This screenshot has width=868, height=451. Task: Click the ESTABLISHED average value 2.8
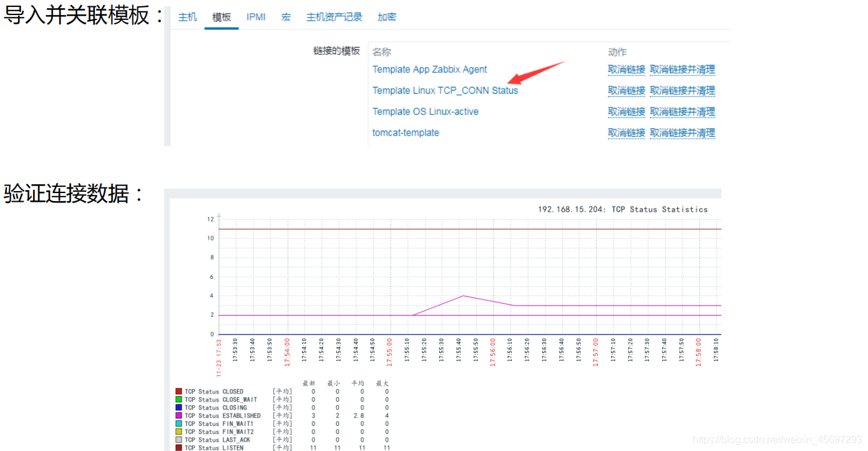tap(359, 416)
